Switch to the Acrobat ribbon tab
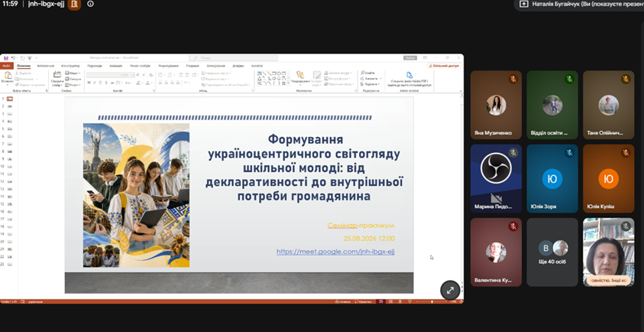The image size is (644, 332). pyautogui.click(x=257, y=66)
